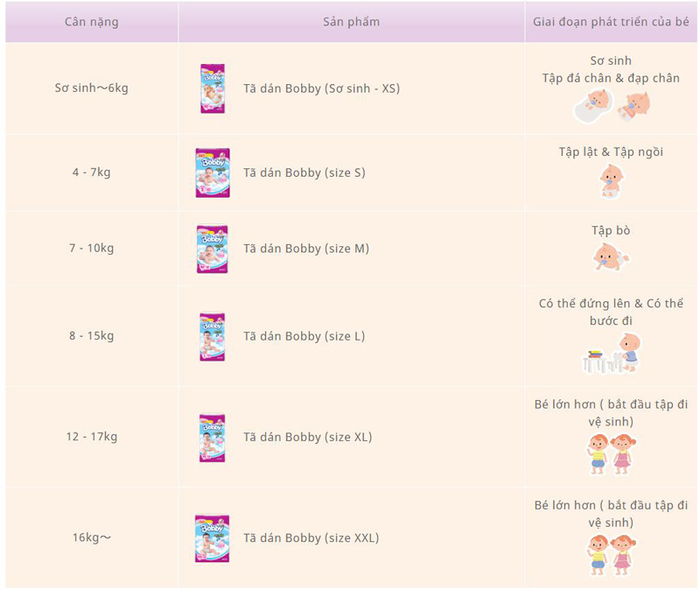Open Tã dán Bobby (size S) product
This screenshot has height=590, width=700.
point(304,172)
